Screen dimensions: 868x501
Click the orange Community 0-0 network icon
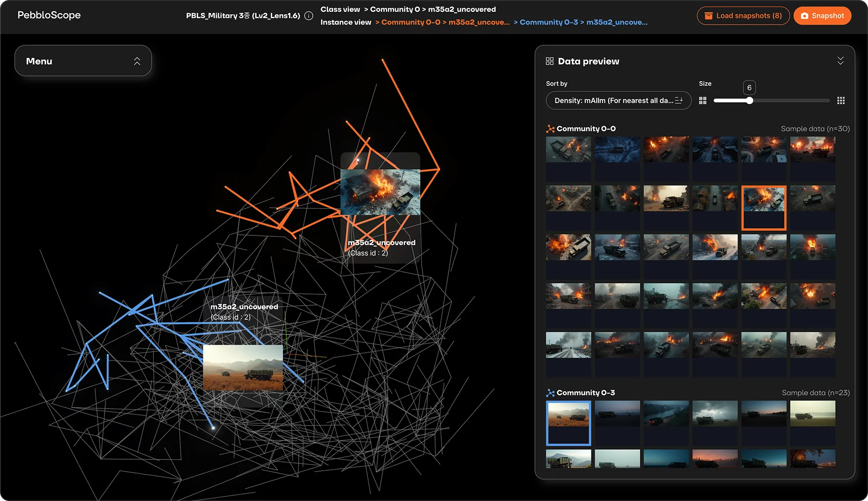click(550, 129)
